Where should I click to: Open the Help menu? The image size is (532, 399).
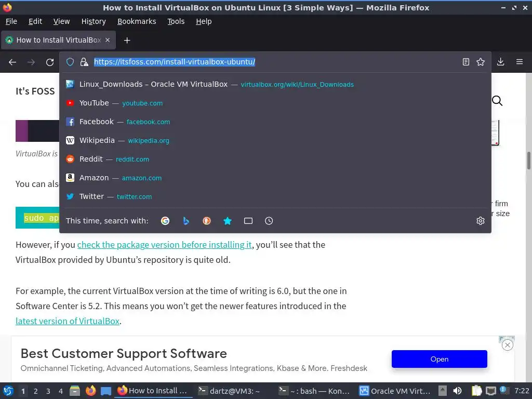tap(204, 21)
